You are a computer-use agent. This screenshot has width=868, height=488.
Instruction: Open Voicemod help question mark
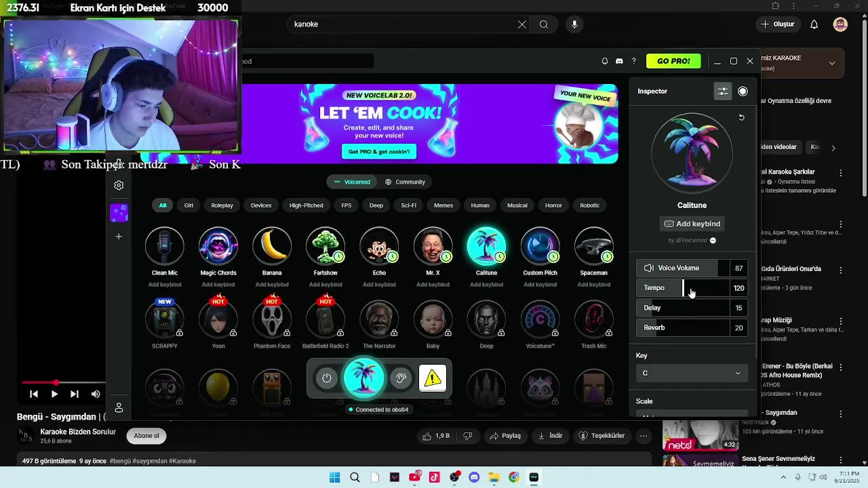(634, 61)
